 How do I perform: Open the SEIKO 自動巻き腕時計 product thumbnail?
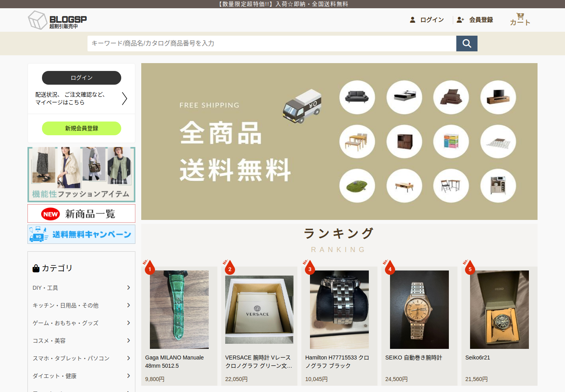[419, 310]
